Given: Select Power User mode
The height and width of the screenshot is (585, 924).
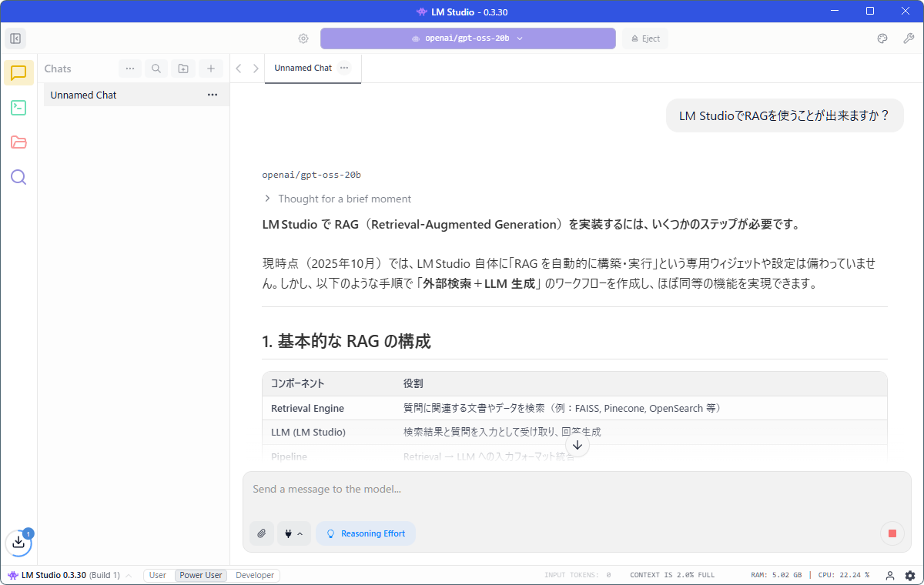Looking at the screenshot, I should (201, 575).
